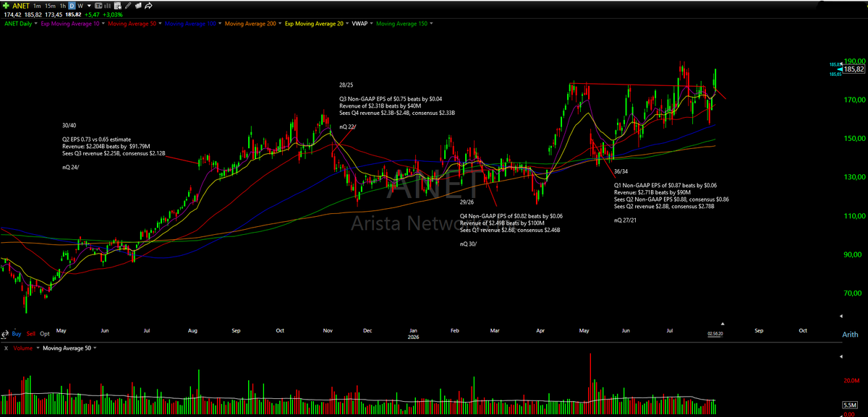This screenshot has height=417, width=868.
Task: Click the chart template icon after the timeframe arrow
Action: coord(98,6)
